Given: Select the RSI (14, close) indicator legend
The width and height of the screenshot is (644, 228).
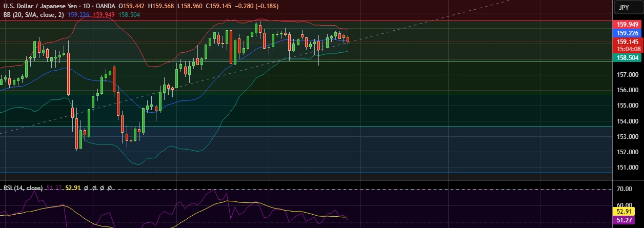Looking at the screenshot, I should (x=23, y=188).
